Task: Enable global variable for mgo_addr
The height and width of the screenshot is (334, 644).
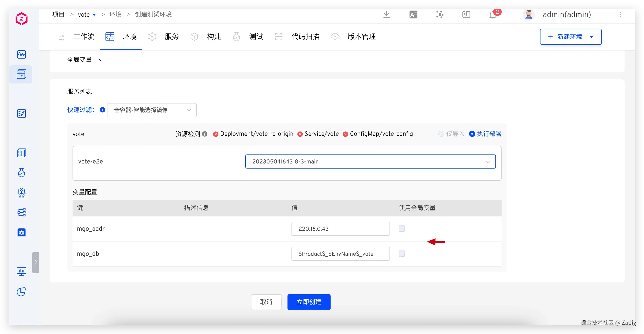Action: click(402, 229)
